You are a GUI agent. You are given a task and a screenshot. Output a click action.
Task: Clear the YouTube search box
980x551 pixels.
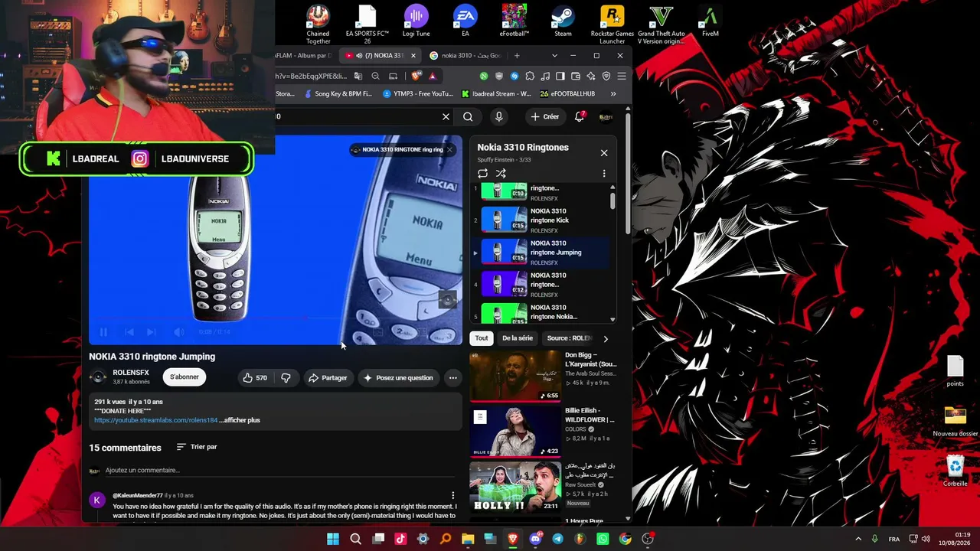[x=446, y=117]
